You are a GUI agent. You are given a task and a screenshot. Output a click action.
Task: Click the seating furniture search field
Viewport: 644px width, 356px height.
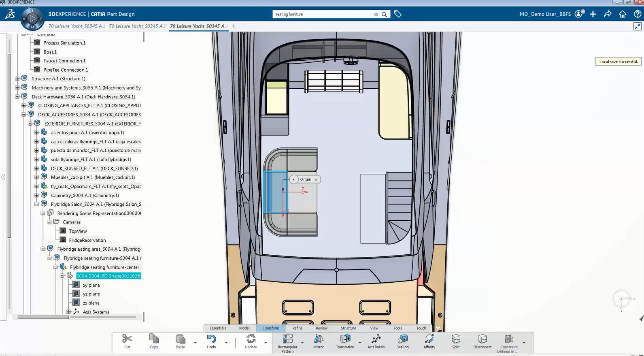(324, 14)
